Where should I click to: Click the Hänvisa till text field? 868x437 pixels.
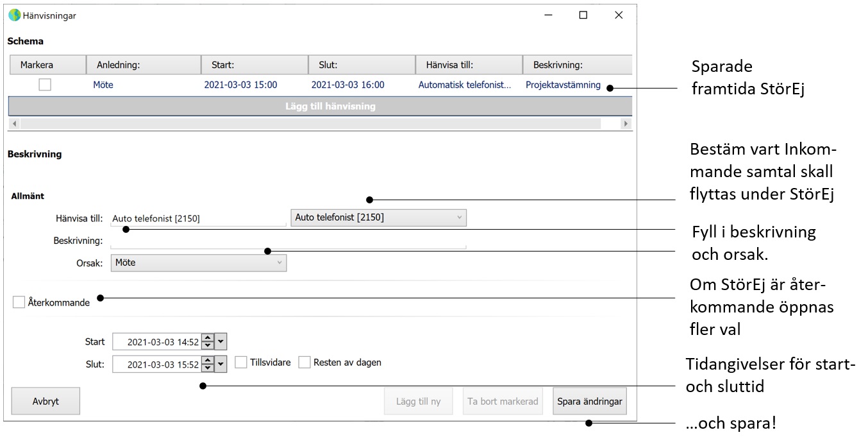199,218
